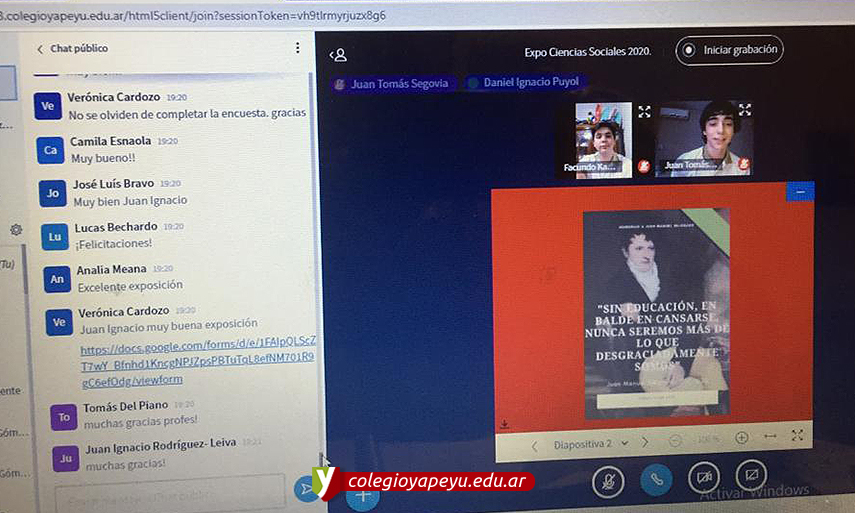Minimize the presentation with blue button

click(800, 191)
